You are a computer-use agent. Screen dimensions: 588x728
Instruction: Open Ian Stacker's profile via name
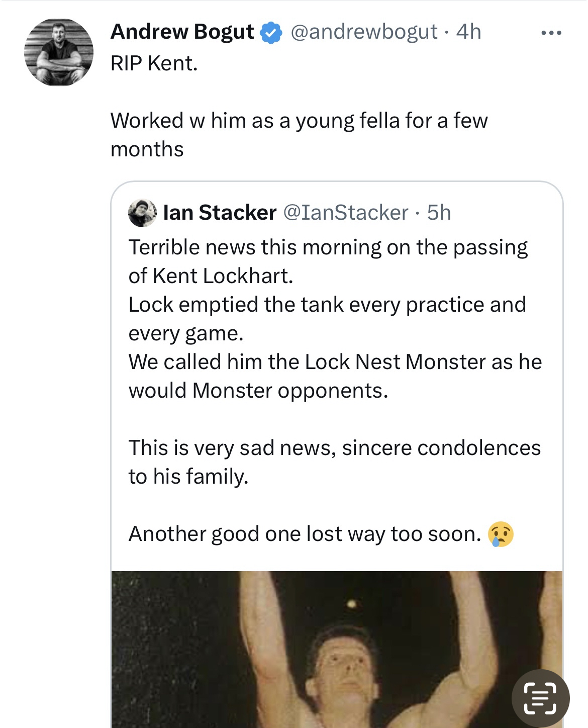[x=220, y=213]
